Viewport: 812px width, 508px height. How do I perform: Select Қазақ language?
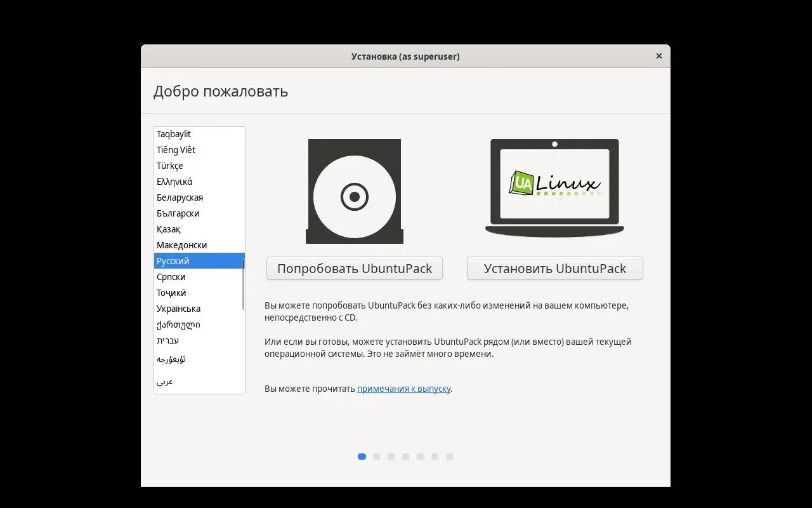pyautogui.click(x=199, y=229)
